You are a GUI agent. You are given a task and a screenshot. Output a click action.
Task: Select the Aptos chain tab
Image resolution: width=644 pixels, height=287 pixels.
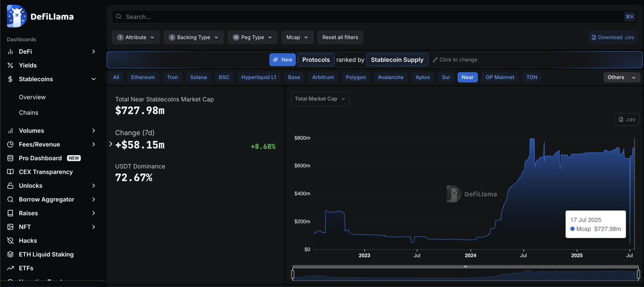click(423, 77)
